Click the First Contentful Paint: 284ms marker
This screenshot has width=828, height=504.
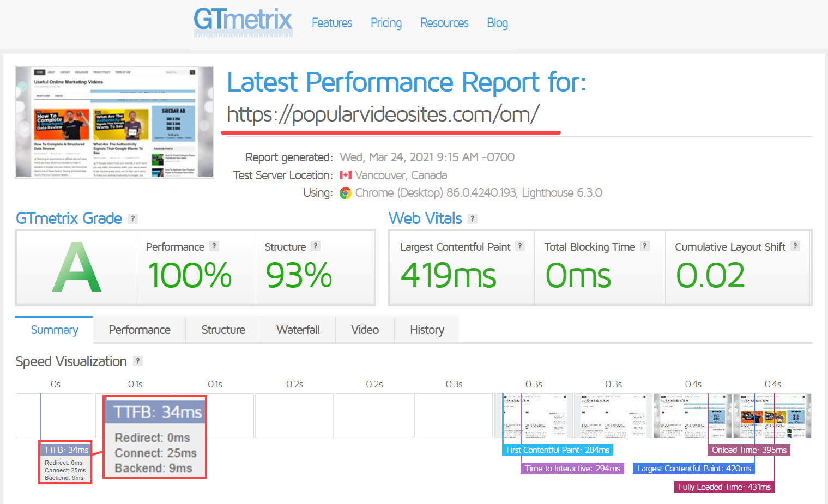coord(558,450)
